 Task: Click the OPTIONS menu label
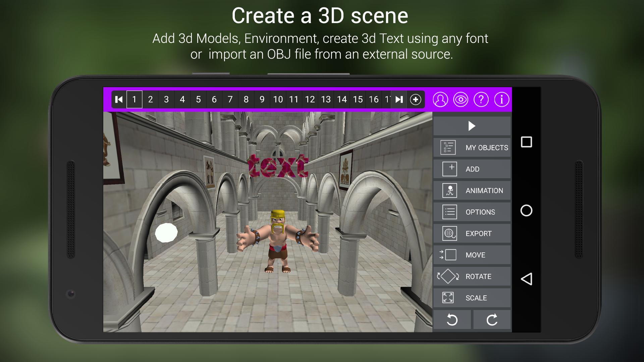480,212
